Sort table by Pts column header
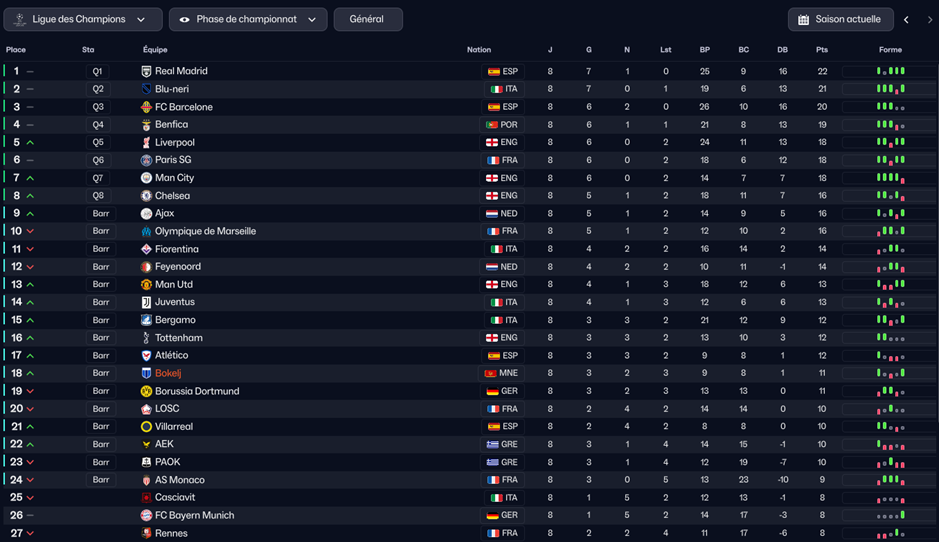The image size is (939, 542). tap(821, 50)
